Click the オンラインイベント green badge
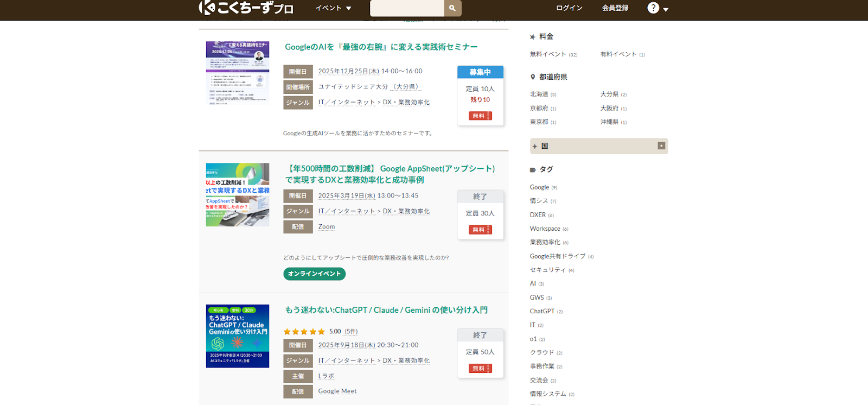The image size is (868, 405). 314,274
